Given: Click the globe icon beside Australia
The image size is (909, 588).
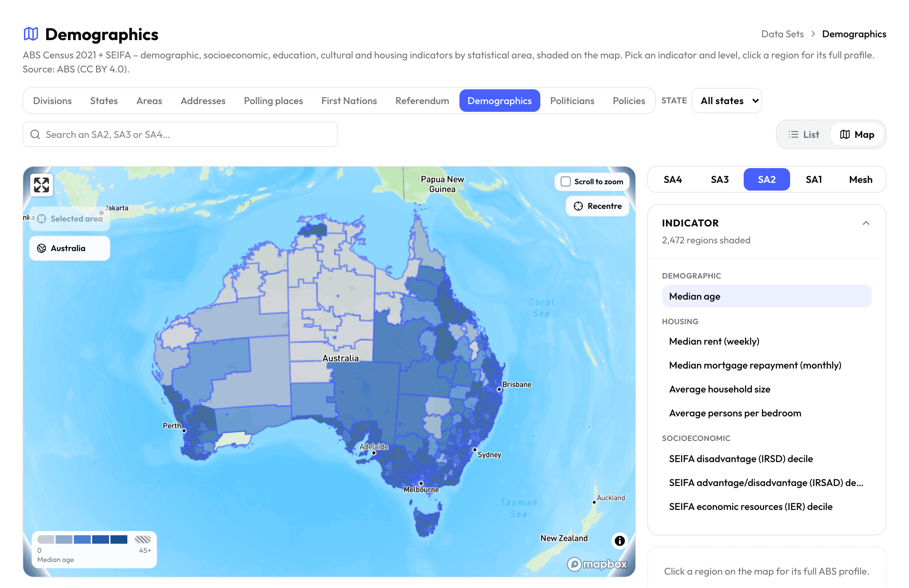Looking at the screenshot, I should [42, 248].
